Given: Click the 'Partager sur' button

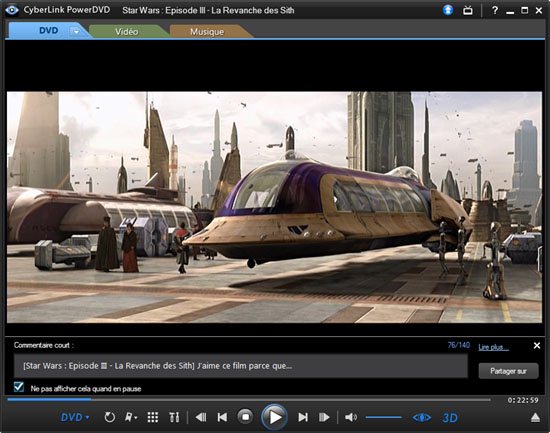Looking at the screenshot, I should pos(508,371).
